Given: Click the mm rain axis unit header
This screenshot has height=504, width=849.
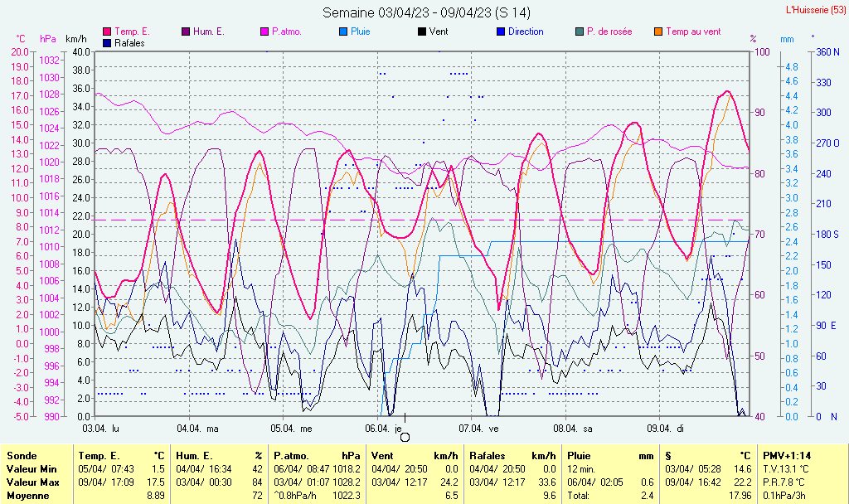Looking at the screenshot, I should [787, 39].
